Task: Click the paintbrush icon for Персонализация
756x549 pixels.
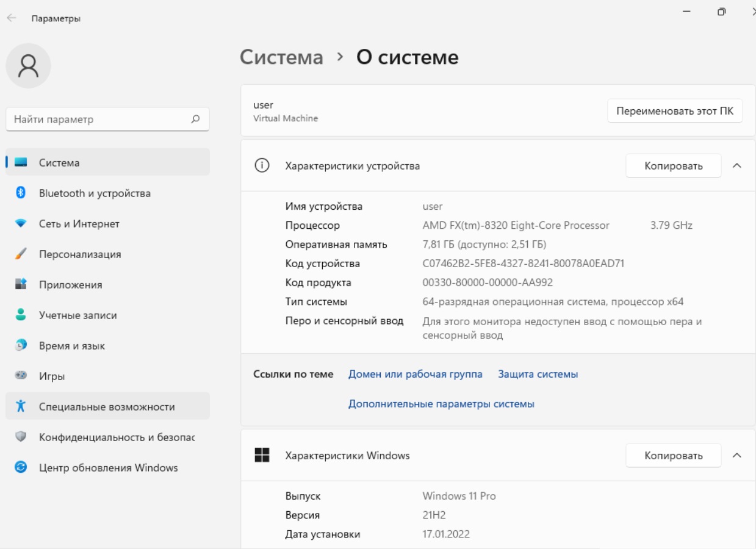Action: pos(21,254)
